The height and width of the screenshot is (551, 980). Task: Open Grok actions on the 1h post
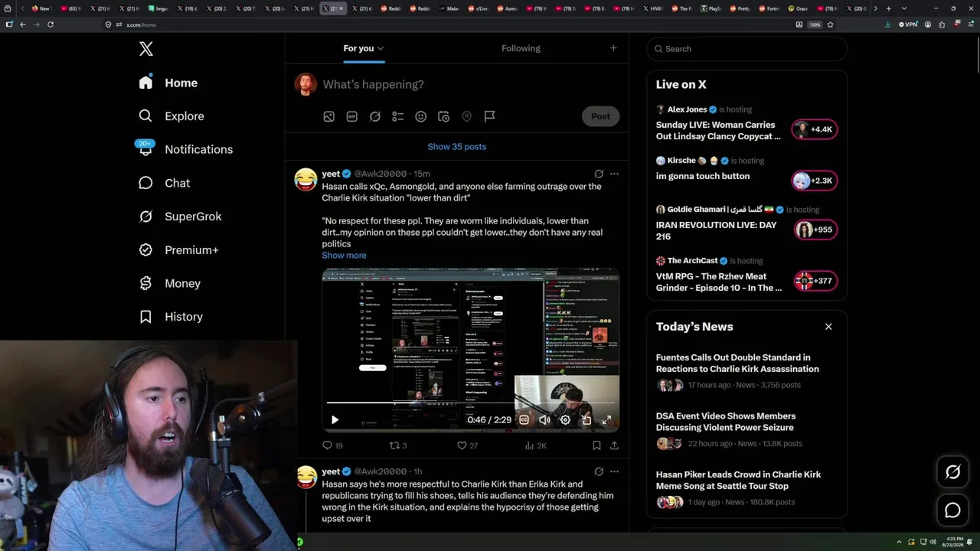coord(599,471)
